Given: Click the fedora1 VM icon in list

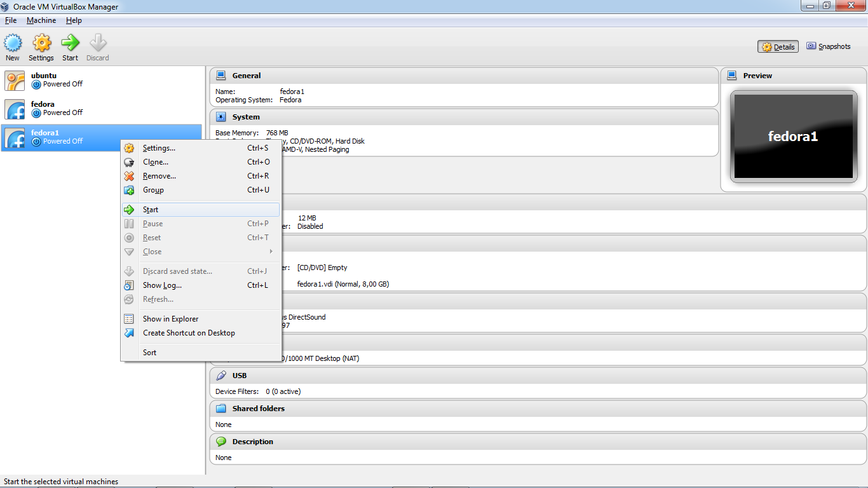Looking at the screenshot, I should 15,137.
